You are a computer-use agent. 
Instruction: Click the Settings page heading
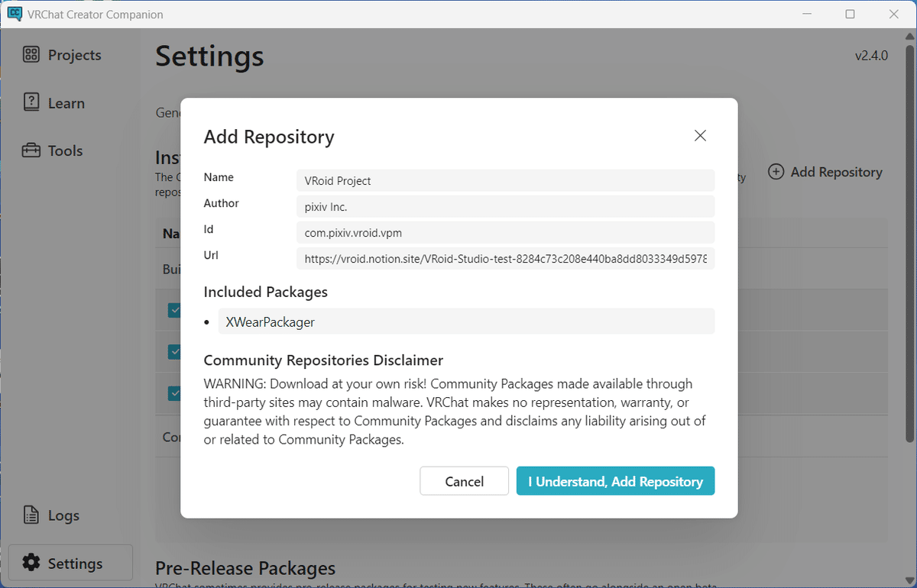tap(209, 56)
